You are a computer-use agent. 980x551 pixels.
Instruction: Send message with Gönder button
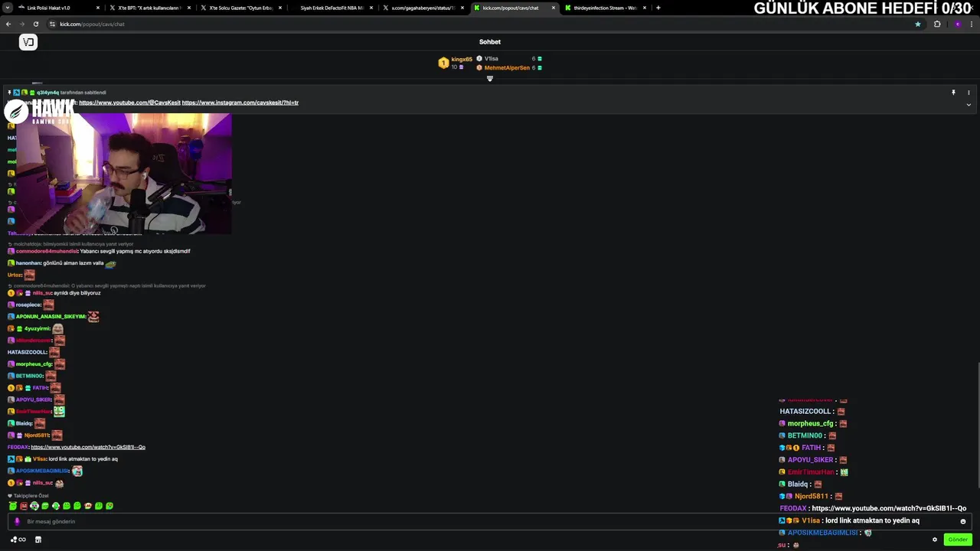point(958,540)
